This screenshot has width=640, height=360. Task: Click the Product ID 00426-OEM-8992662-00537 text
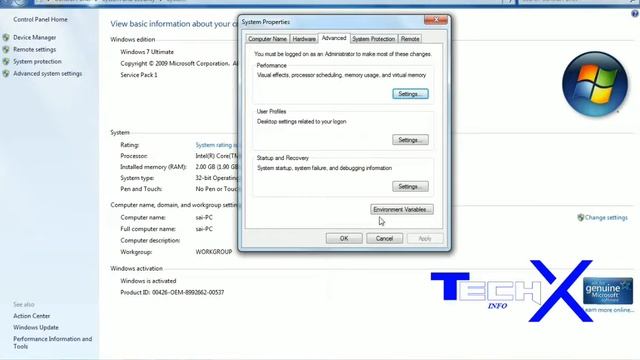(x=172, y=292)
